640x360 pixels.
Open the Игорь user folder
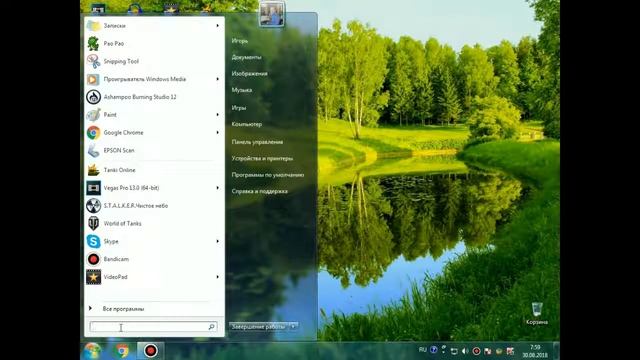(240, 41)
